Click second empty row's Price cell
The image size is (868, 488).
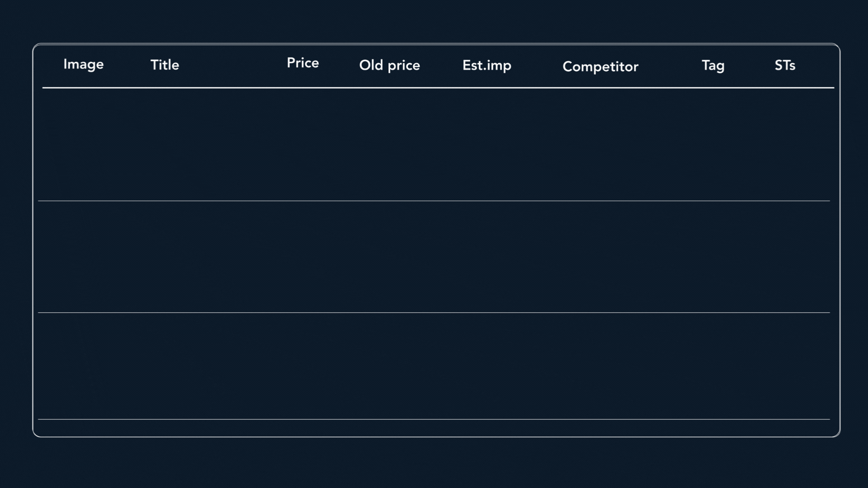point(303,257)
